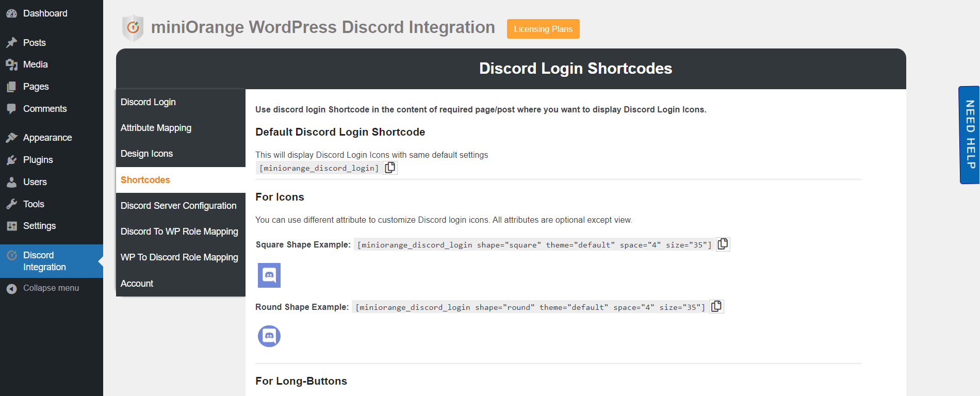Click the Square Shape Example label

point(303,244)
